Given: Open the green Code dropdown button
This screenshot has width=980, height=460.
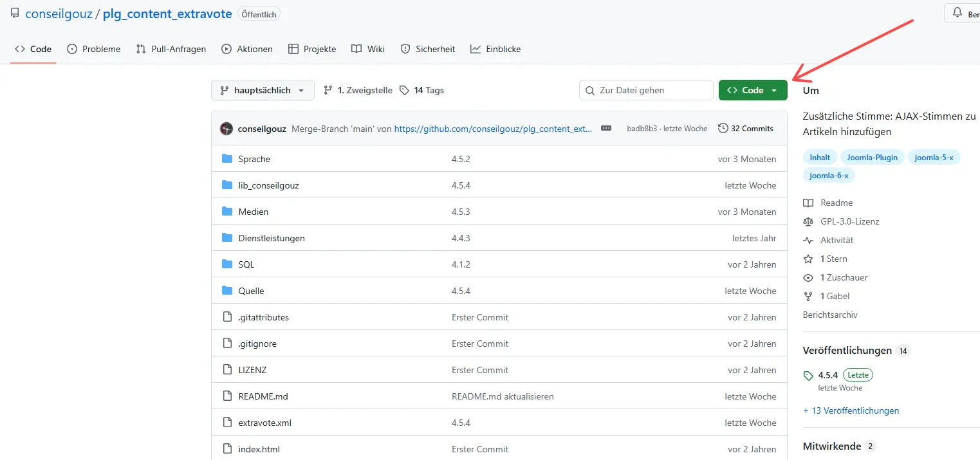Looking at the screenshot, I should 752,91.
